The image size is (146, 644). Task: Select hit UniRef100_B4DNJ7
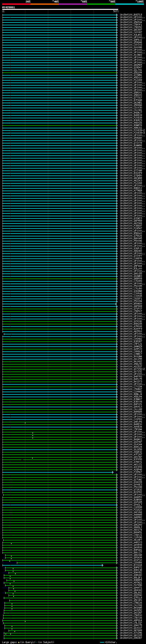(131, 113)
